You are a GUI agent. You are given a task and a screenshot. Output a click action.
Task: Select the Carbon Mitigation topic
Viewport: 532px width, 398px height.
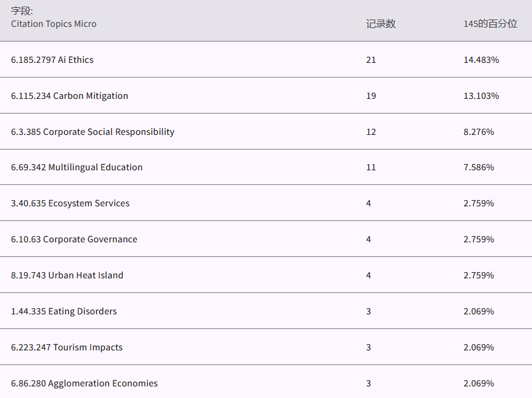pos(70,96)
